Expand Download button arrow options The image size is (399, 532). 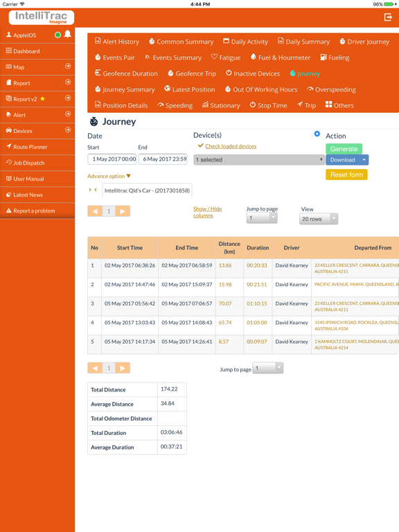(364, 160)
